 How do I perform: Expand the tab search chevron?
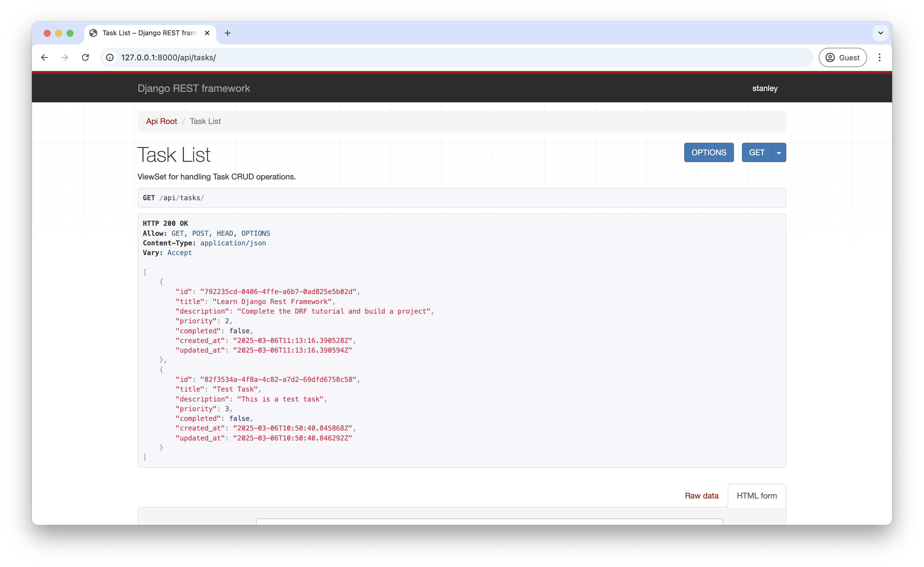click(880, 33)
